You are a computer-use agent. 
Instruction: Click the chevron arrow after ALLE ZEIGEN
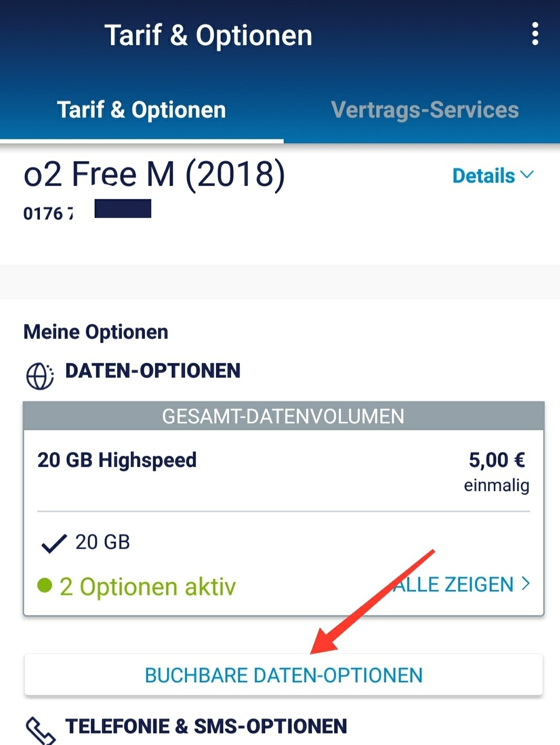click(525, 583)
